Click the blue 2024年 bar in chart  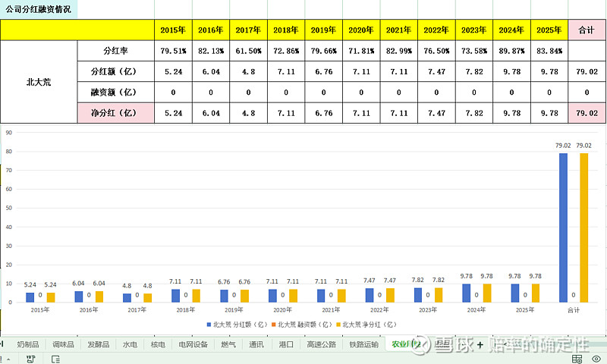467,293
